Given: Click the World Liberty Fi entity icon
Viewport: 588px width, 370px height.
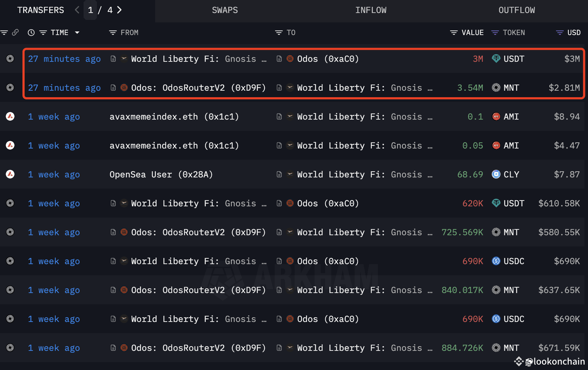Looking at the screenshot, I should point(124,59).
